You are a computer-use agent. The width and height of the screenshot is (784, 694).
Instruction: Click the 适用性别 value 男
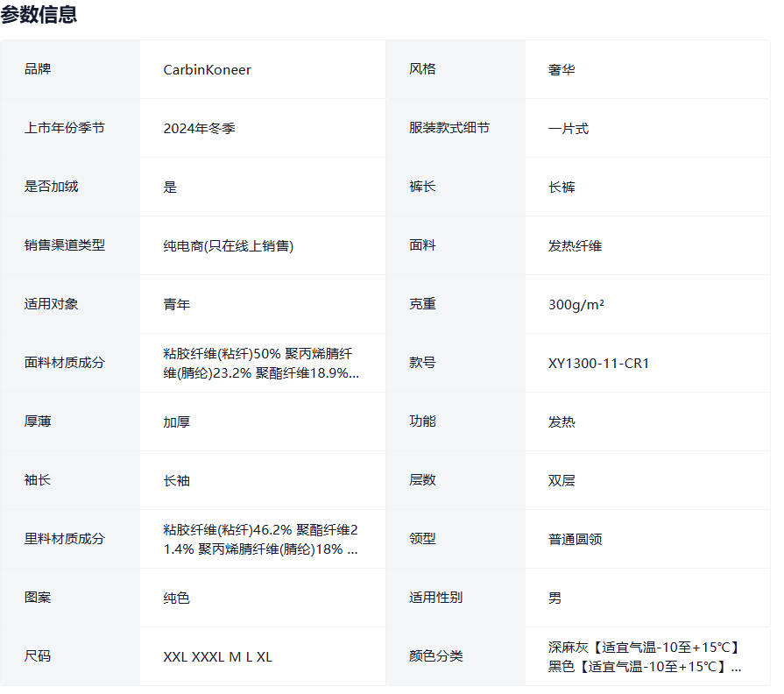click(x=554, y=598)
